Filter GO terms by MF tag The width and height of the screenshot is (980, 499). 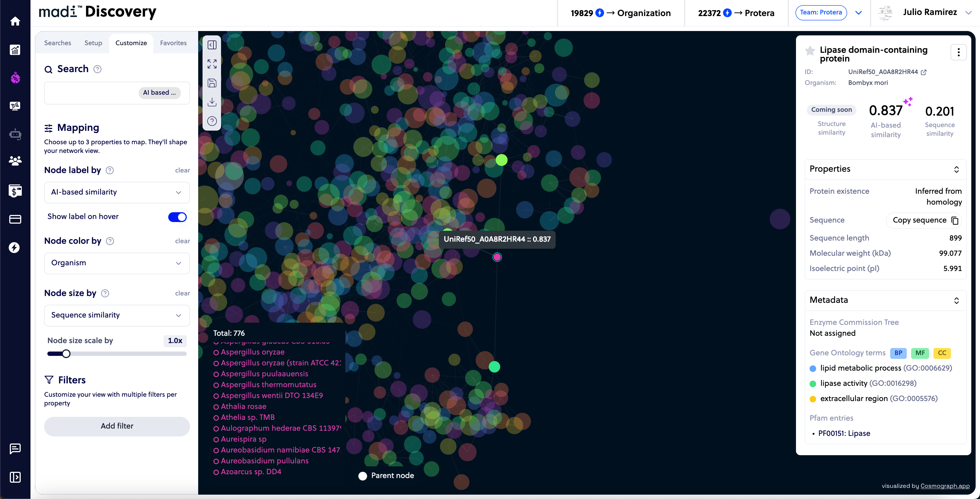click(x=920, y=353)
